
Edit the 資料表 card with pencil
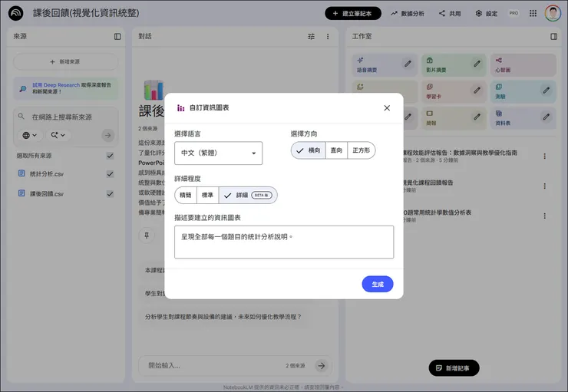point(547,117)
